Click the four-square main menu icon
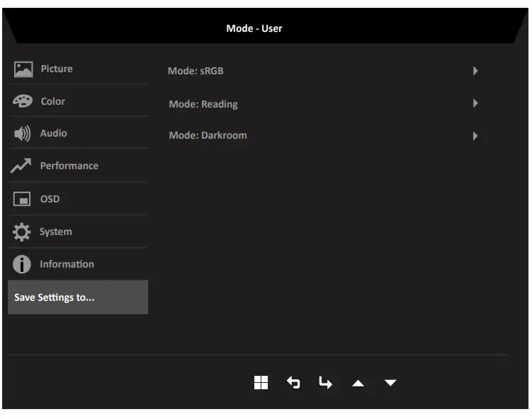 click(x=261, y=383)
